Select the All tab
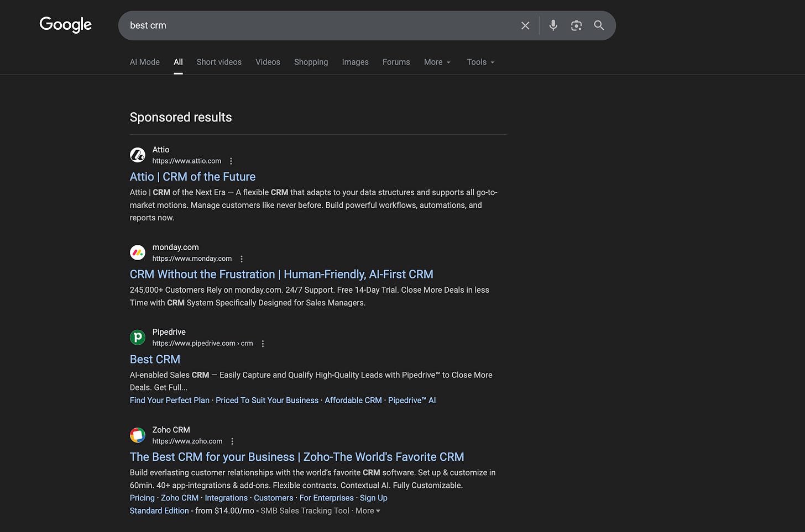 pyautogui.click(x=178, y=62)
